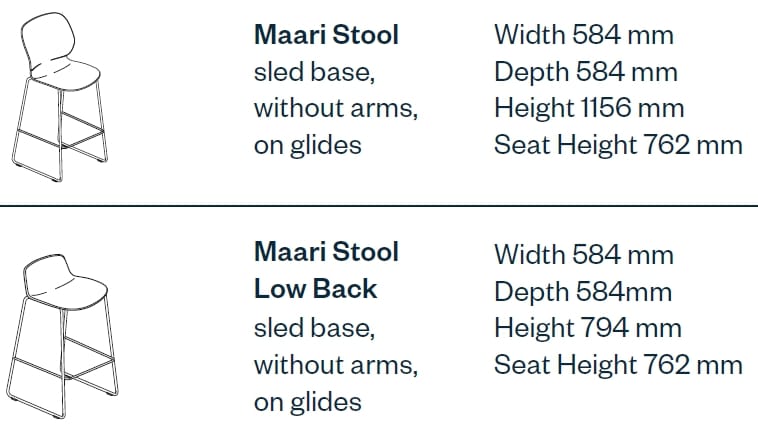
Task: Click the Low Back stool's "Seat Height 762 mm"
Action: pos(618,364)
